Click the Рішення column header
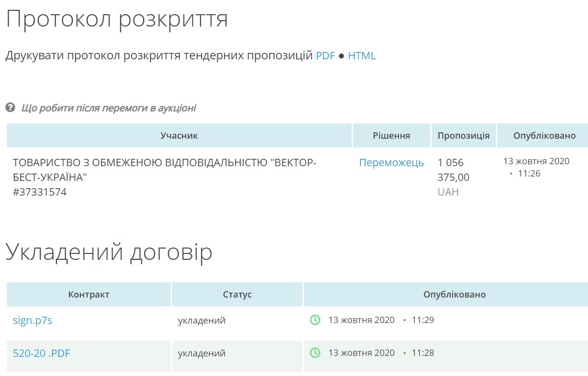The width and height of the screenshot is (588, 376). pos(391,136)
